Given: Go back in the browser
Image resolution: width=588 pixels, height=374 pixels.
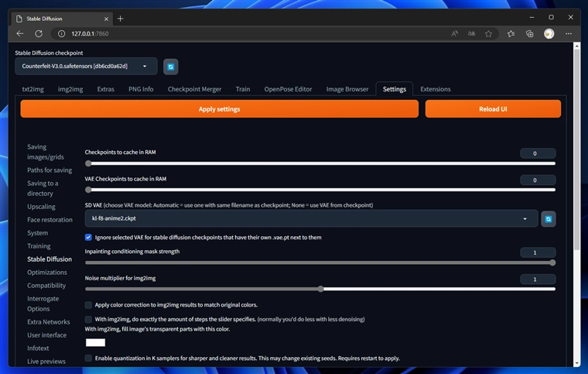Looking at the screenshot, I should tap(20, 33).
